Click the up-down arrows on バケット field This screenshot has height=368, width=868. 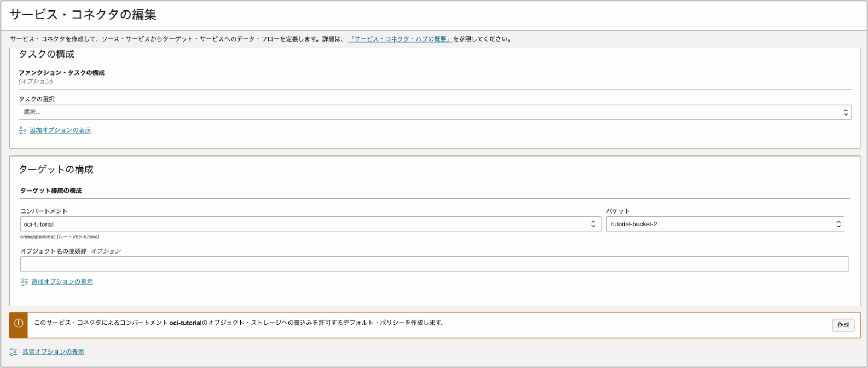click(x=838, y=224)
